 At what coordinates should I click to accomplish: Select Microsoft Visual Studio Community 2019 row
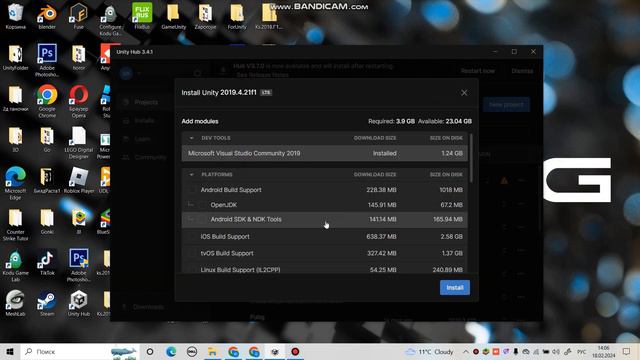click(x=324, y=153)
